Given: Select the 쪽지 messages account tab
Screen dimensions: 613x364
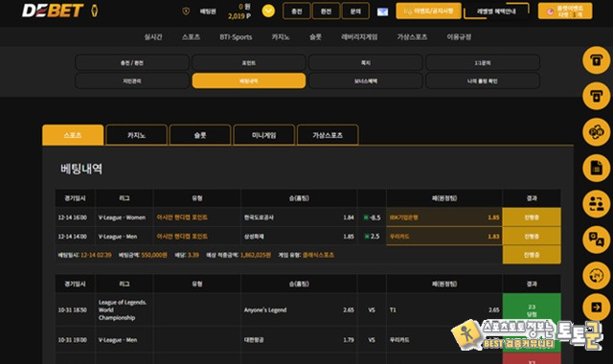Looking at the screenshot, I should click(366, 62).
